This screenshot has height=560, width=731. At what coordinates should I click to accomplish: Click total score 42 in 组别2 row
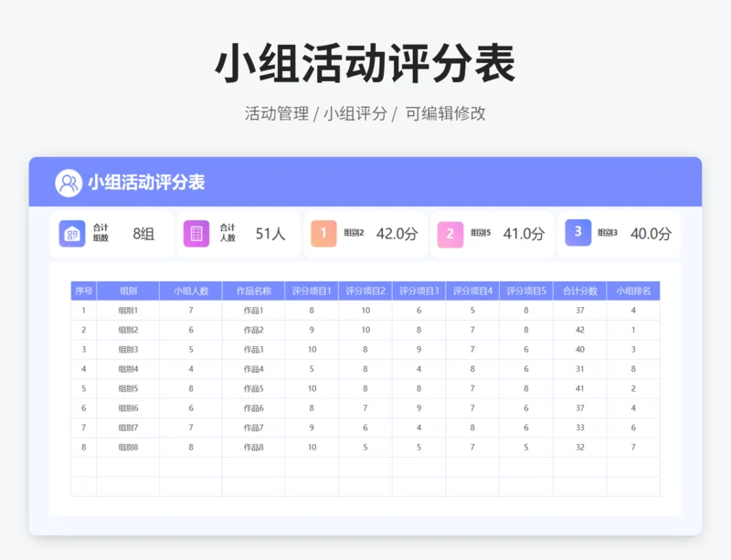579,330
